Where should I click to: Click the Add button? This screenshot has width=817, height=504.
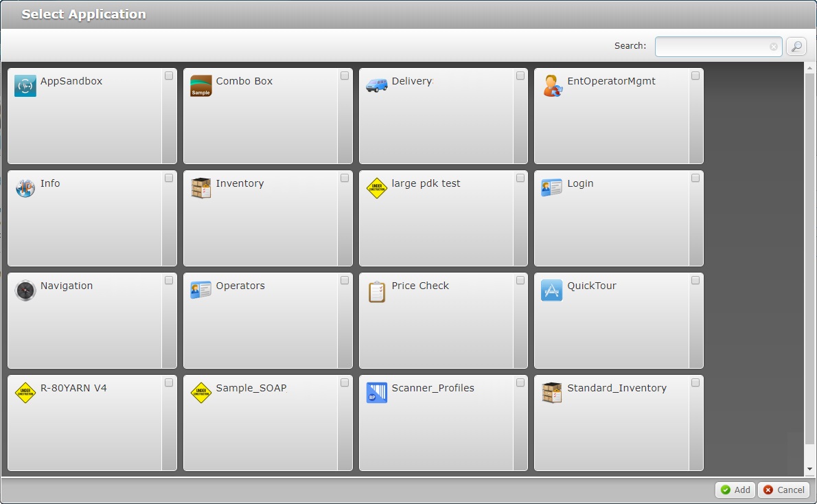735,490
